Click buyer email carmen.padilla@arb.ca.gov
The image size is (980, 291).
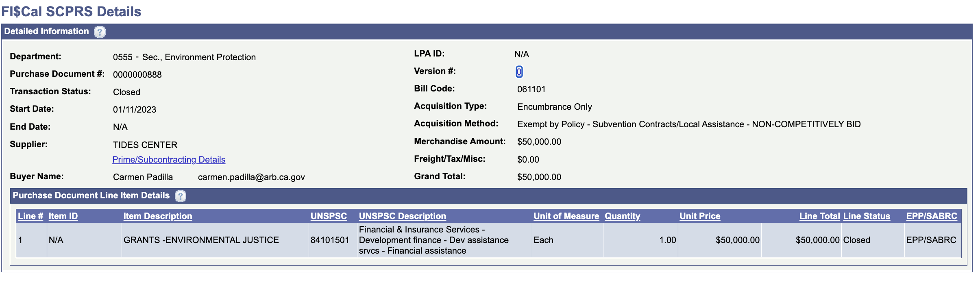tap(251, 177)
